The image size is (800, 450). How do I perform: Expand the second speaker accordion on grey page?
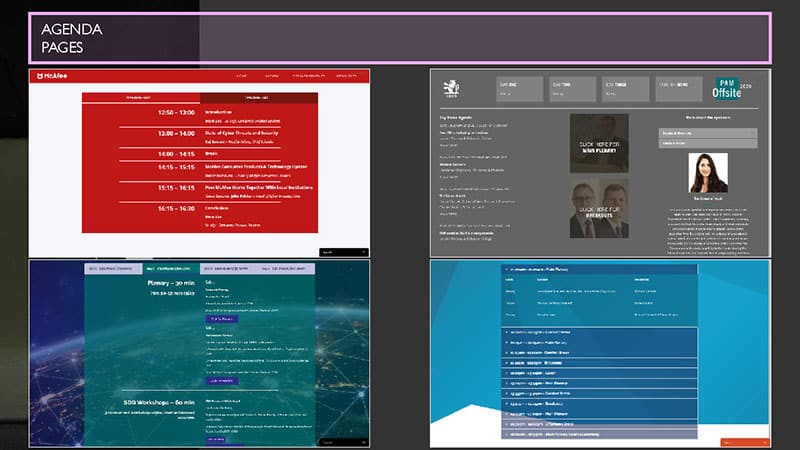(x=708, y=143)
